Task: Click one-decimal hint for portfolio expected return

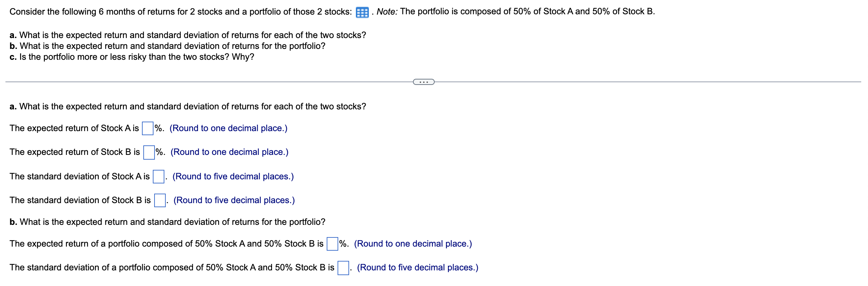Action: pos(413,244)
